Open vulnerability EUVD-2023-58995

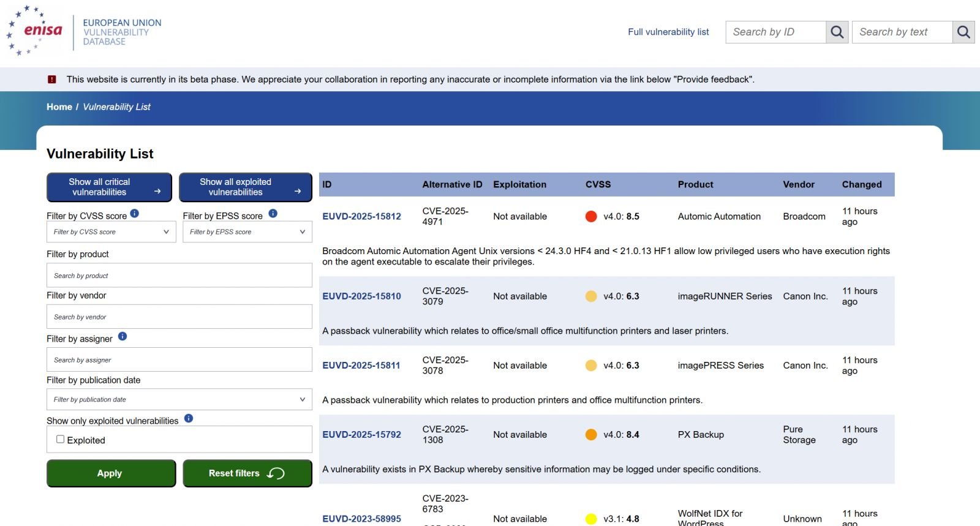[x=361, y=519]
